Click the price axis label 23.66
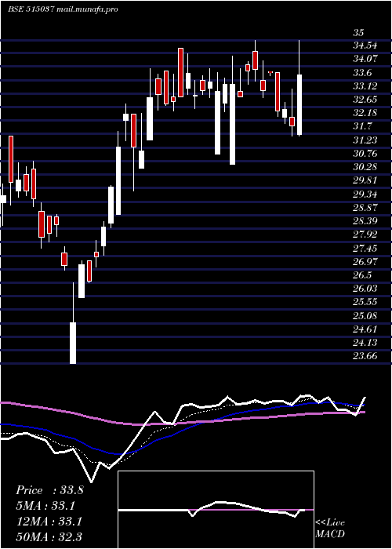The image size is (392, 549). tap(365, 356)
